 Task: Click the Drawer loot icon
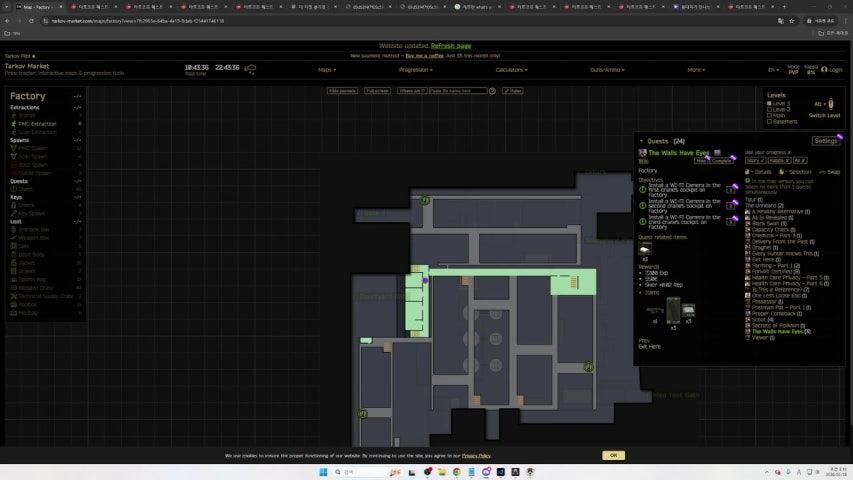coord(14,271)
